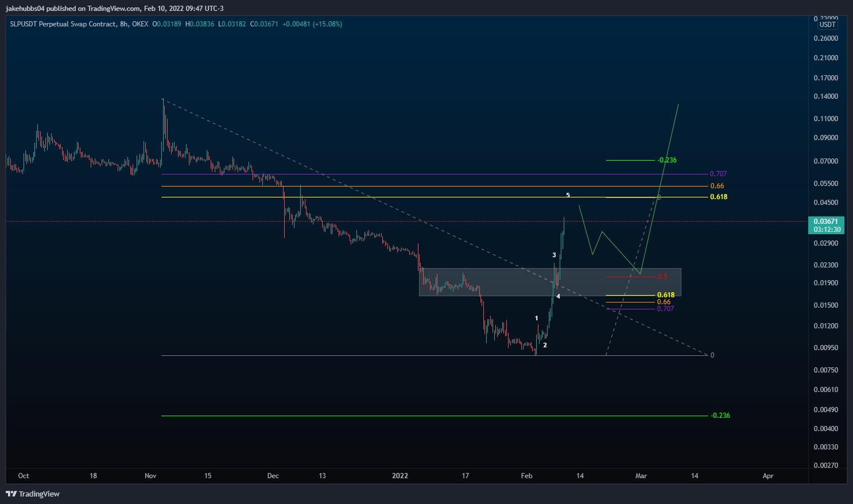Click the red 0.5 retracement label
Image resolution: width=853 pixels, height=504 pixels.
pos(662,277)
